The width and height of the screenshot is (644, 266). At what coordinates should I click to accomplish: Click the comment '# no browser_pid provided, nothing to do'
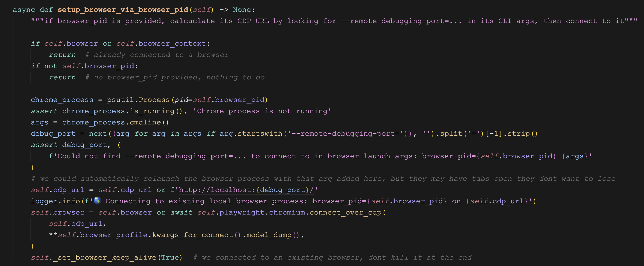[x=175, y=77]
